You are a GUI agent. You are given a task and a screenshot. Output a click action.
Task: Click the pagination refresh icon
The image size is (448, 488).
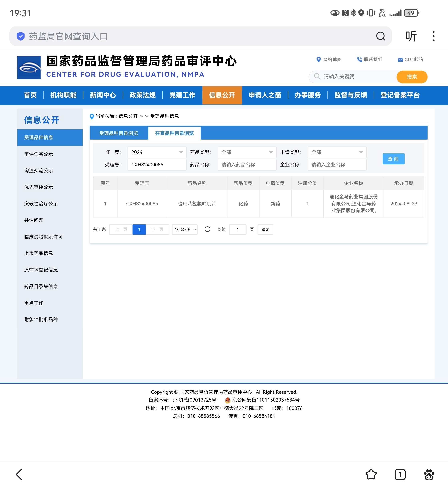(207, 229)
